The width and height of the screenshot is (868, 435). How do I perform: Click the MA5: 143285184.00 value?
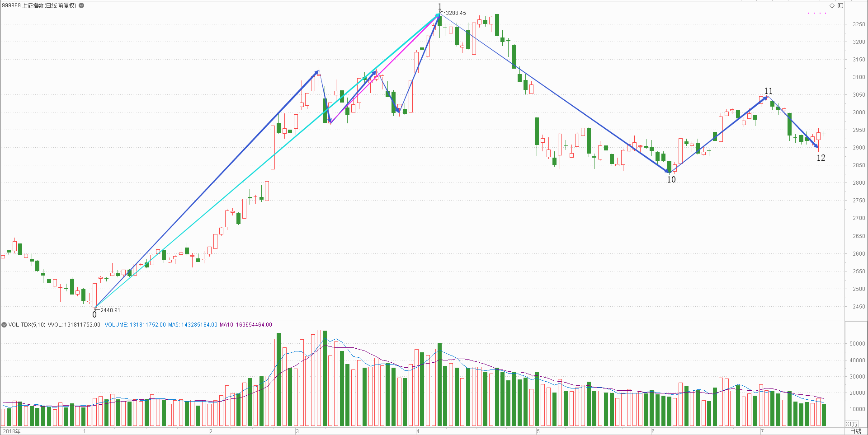click(x=193, y=324)
